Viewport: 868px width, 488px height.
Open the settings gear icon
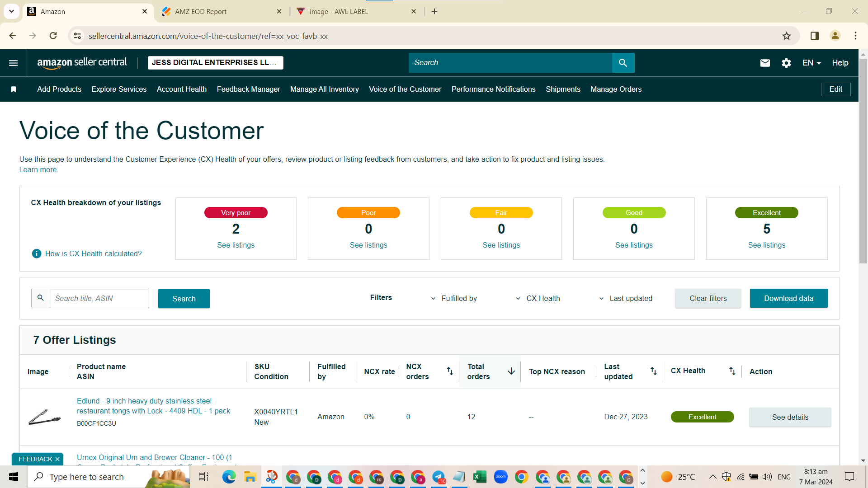point(786,63)
